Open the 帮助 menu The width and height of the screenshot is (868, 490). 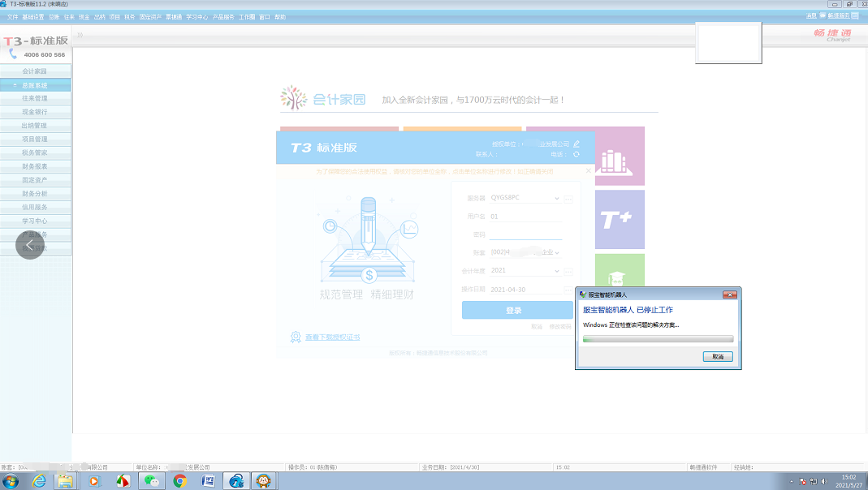click(280, 17)
